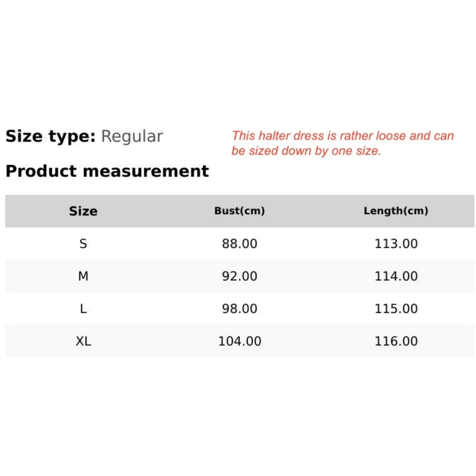This screenshot has width=476, height=476.
Task: Select size 'L' in the table
Action: [x=83, y=309]
